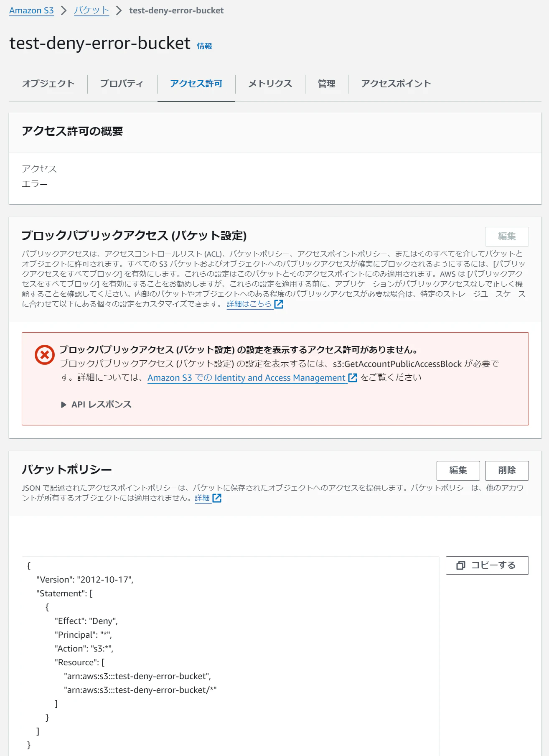Switch to the アクセスポイント tab
Image resolution: width=549 pixels, height=756 pixels.
396,84
